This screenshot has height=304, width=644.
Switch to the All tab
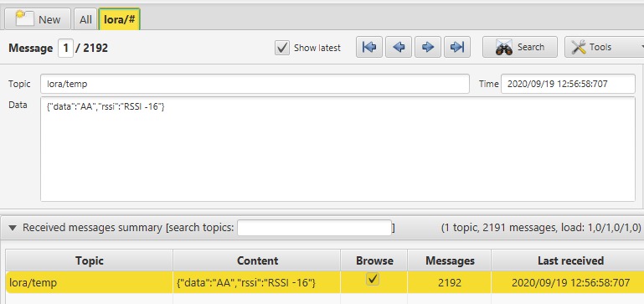coord(85,19)
